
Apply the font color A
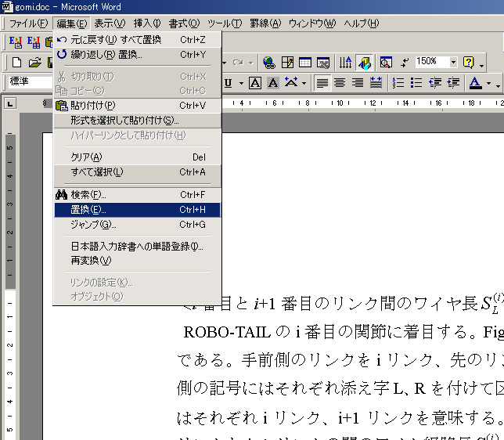click(x=475, y=83)
